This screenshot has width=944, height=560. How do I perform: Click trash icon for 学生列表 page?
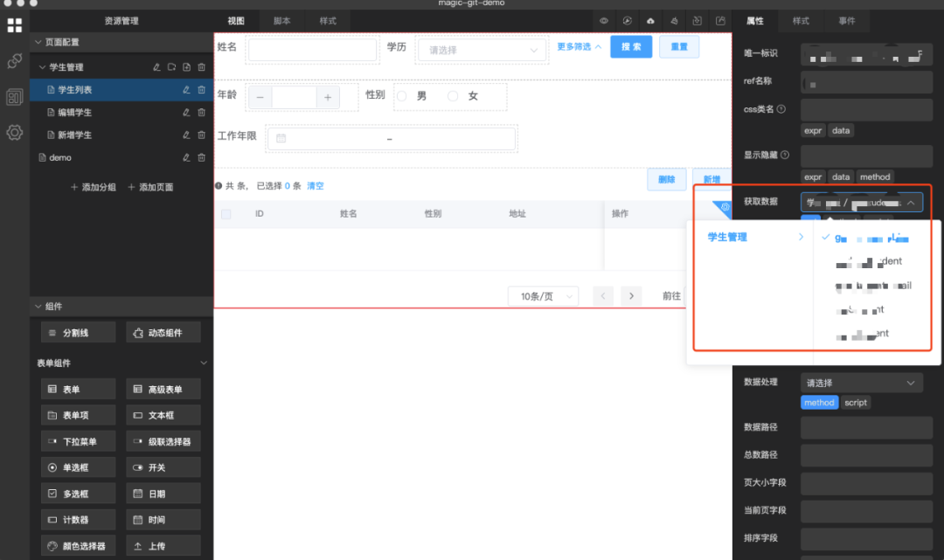point(202,90)
